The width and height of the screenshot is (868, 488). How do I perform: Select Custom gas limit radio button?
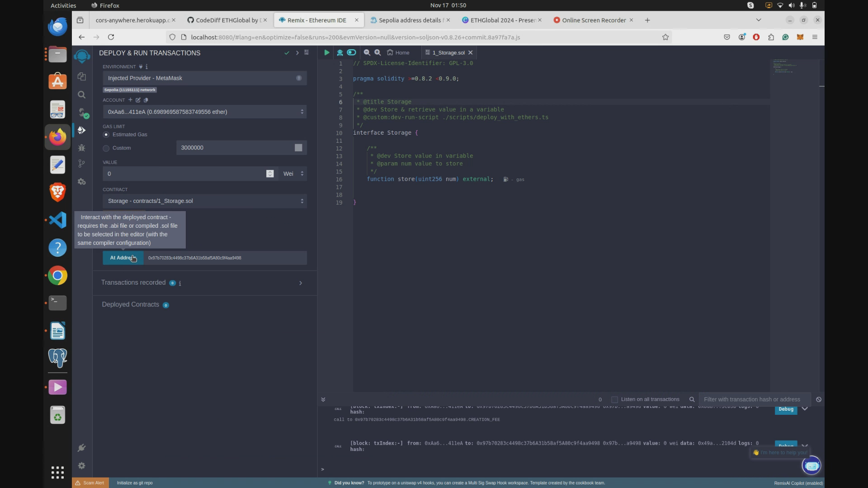106,148
